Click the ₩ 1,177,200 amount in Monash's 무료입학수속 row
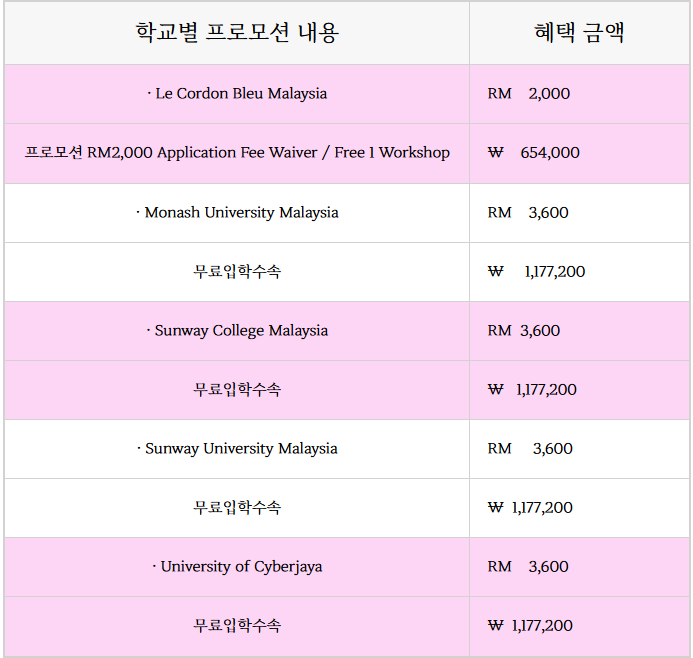The height and width of the screenshot is (658, 693). (537, 271)
